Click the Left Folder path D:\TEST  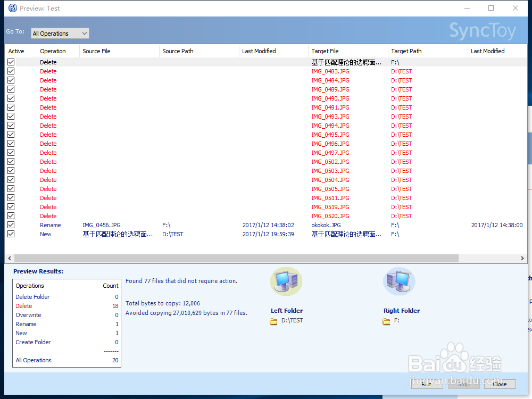point(292,320)
